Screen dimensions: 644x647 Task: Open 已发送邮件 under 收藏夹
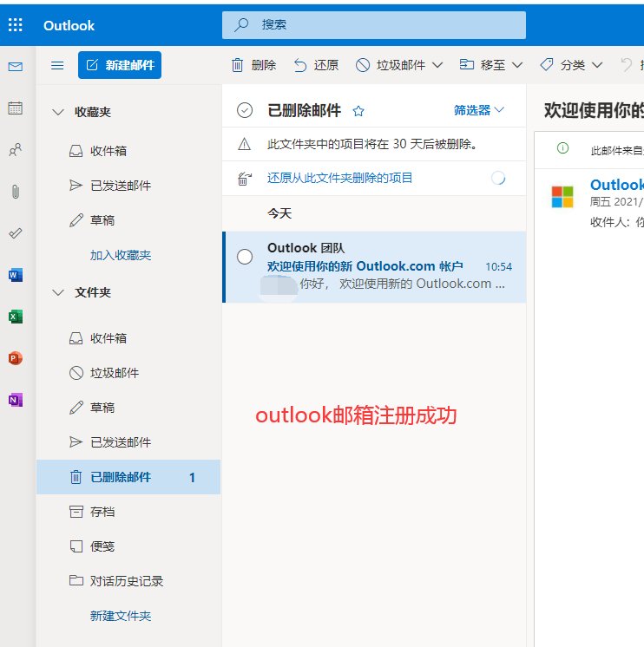click(128, 186)
